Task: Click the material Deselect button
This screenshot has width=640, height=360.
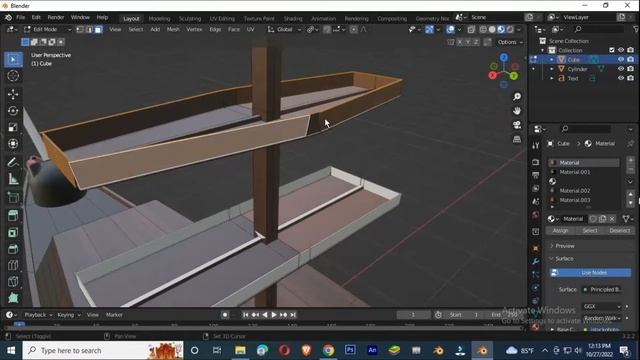Action: coord(620,231)
